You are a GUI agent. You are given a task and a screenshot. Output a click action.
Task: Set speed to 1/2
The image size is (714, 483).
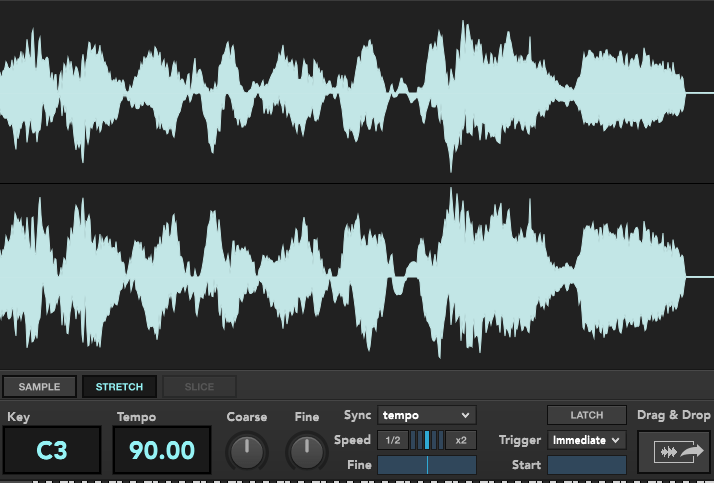point(393,440)
